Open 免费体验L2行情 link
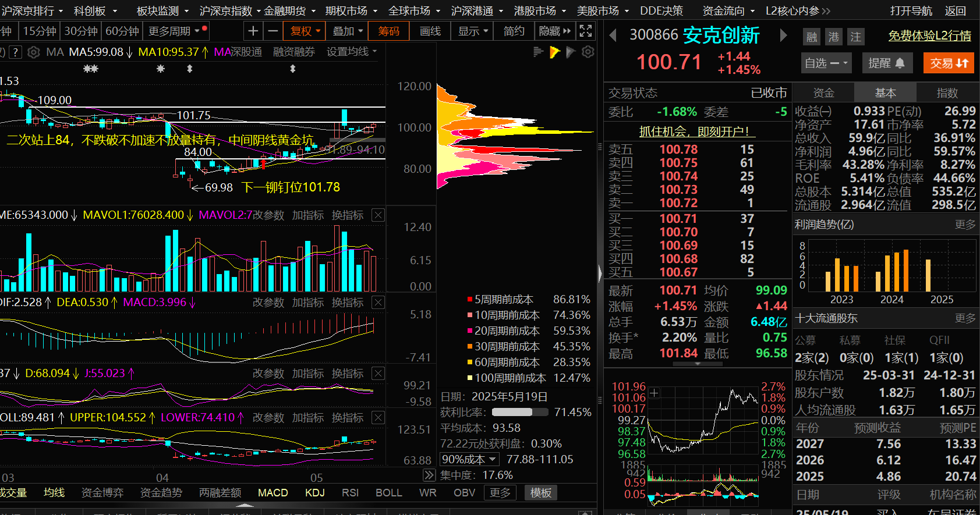The width and height of the screenshot is (980, 515). pos(929,36)
